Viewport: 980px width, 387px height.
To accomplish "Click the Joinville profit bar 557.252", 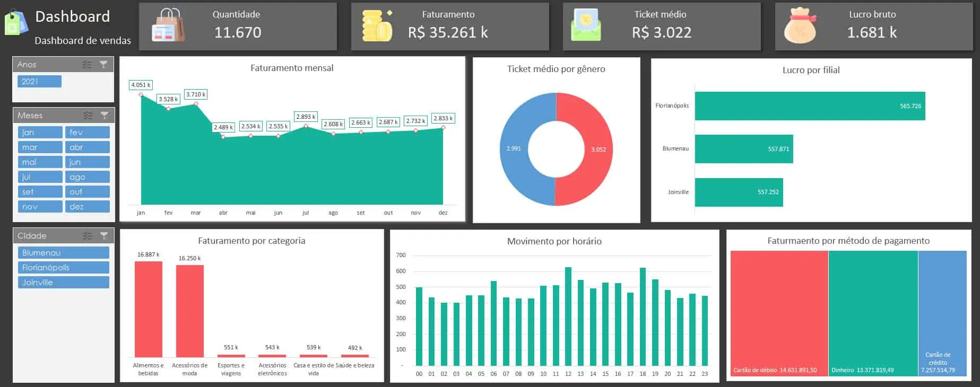I will (739, 192).
